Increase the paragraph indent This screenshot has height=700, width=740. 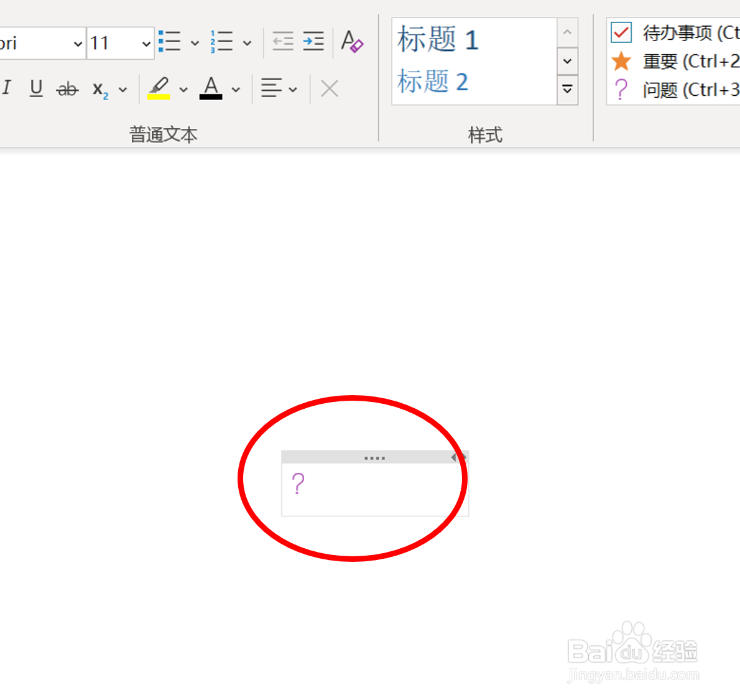point(313,41)
